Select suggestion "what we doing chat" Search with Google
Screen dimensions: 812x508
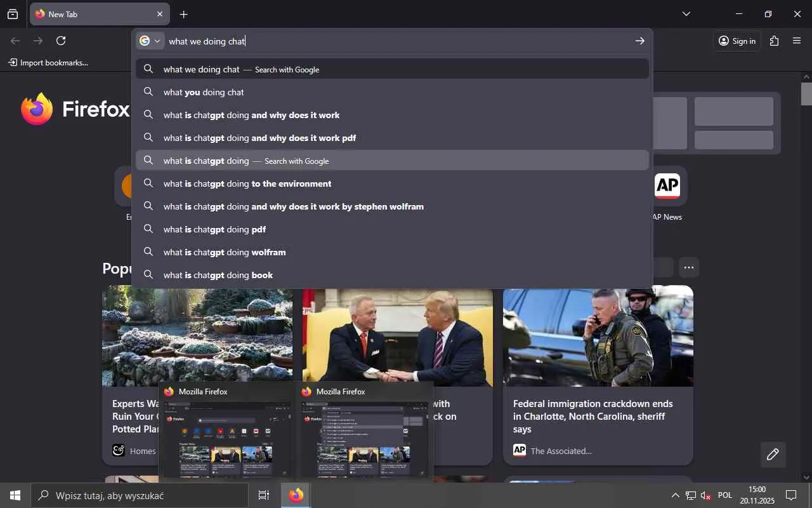coord(392,69)
